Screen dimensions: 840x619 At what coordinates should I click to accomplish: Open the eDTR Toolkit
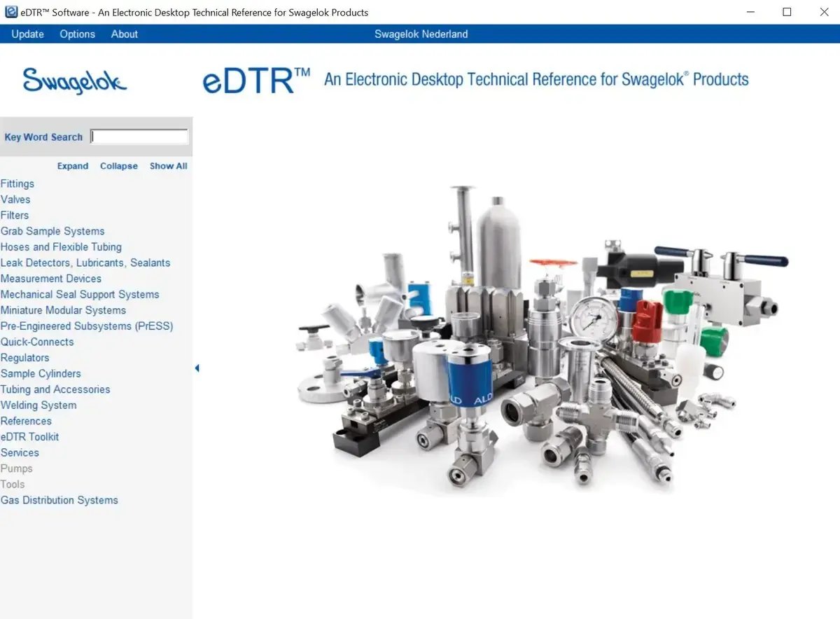click(x=29, y=436)
